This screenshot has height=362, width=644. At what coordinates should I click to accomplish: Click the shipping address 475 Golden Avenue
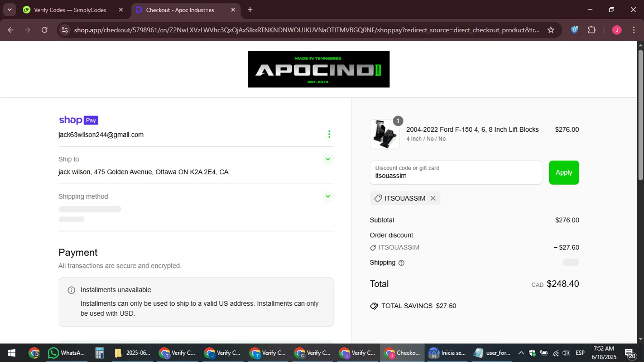[x=143, y=172]
